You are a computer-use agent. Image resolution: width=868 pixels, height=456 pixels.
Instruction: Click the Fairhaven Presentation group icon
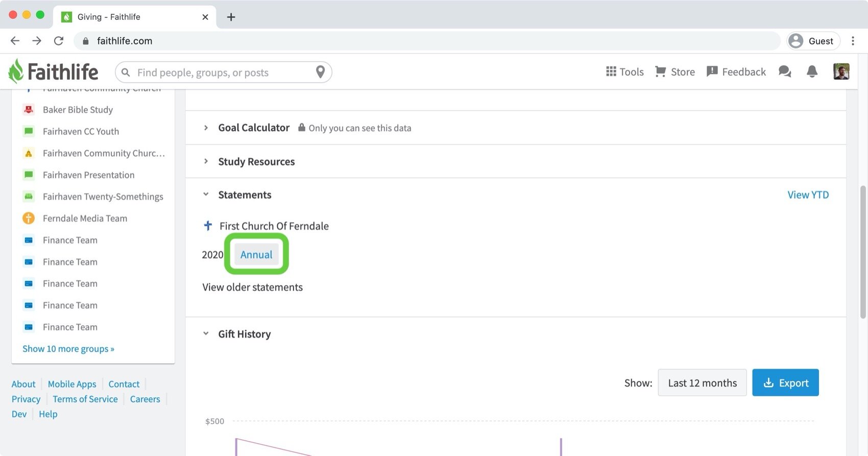point(29,175)
